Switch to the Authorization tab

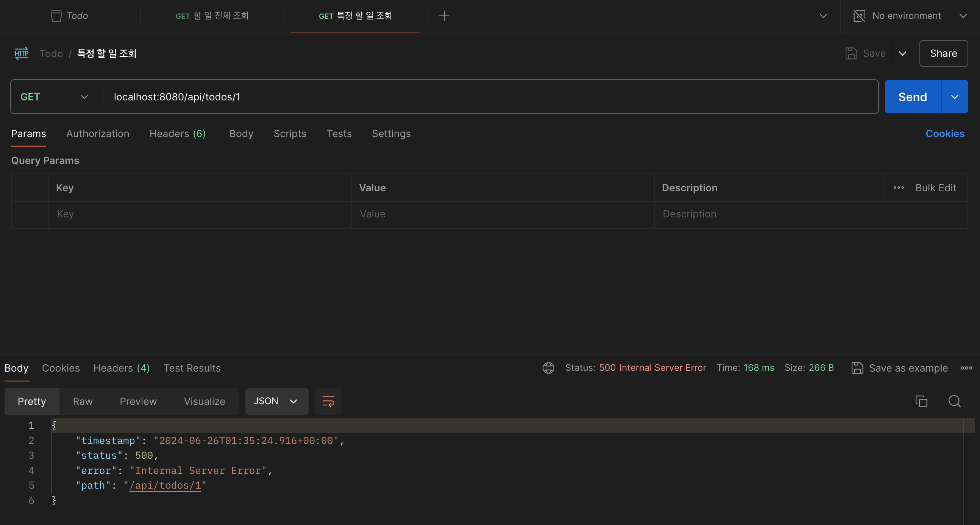pyautogui.click(x=98, y=134)
